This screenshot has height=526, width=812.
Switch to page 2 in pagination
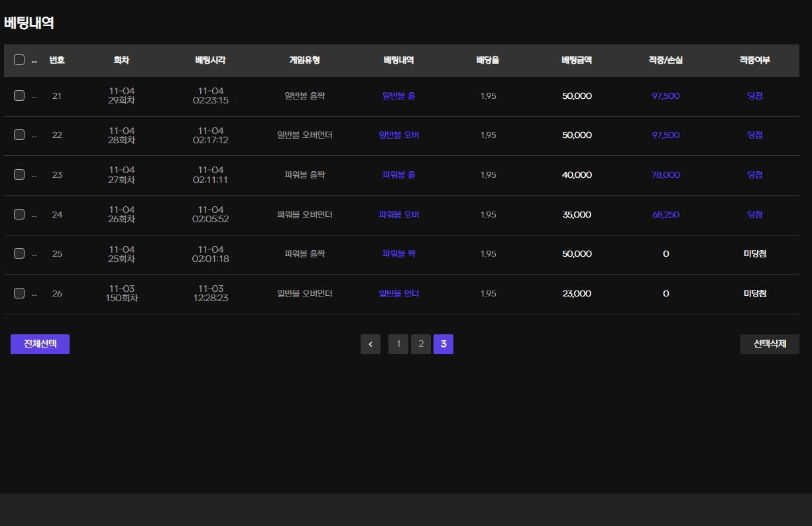click(421, 344)
